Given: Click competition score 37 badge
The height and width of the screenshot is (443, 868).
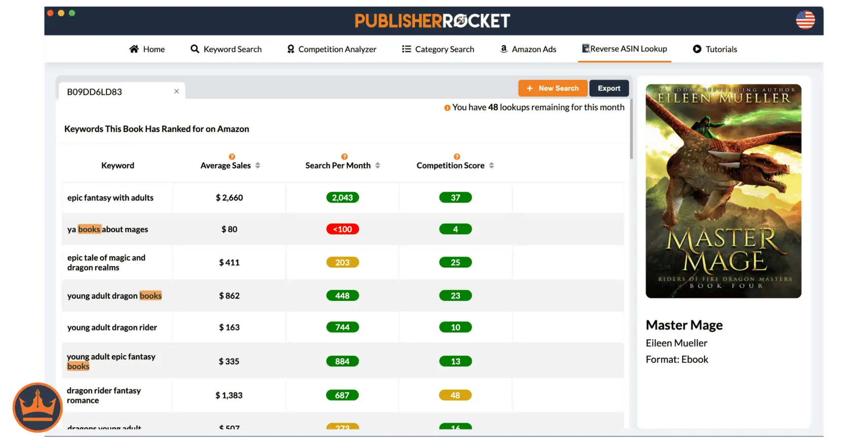Looking at the screenshot, I should click(455, 197).
